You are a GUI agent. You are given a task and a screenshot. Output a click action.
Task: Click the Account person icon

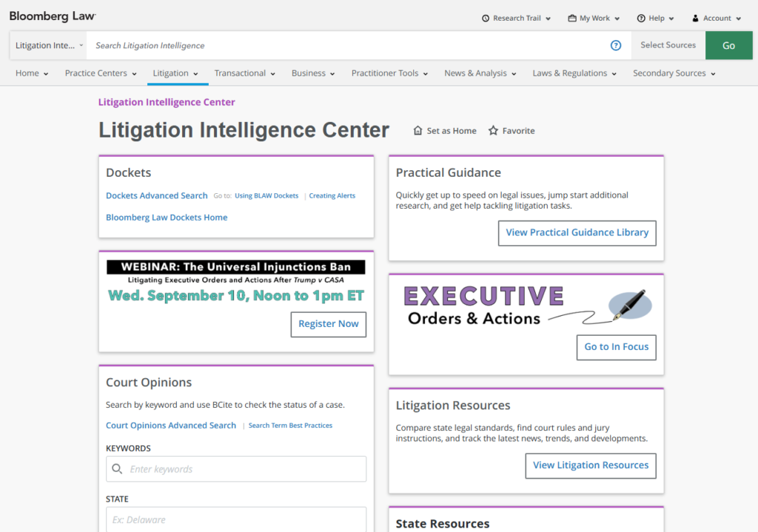coord(695,18)
